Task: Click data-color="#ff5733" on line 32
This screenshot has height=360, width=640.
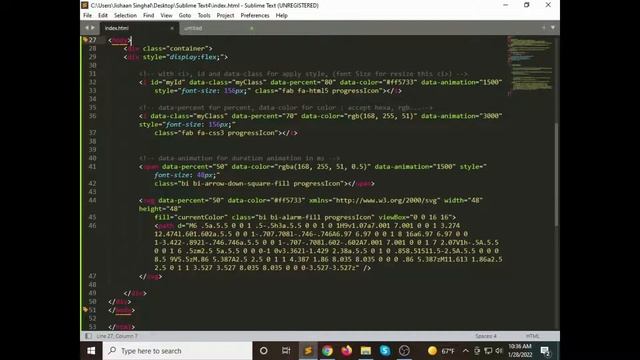Action: coord(378,82)
